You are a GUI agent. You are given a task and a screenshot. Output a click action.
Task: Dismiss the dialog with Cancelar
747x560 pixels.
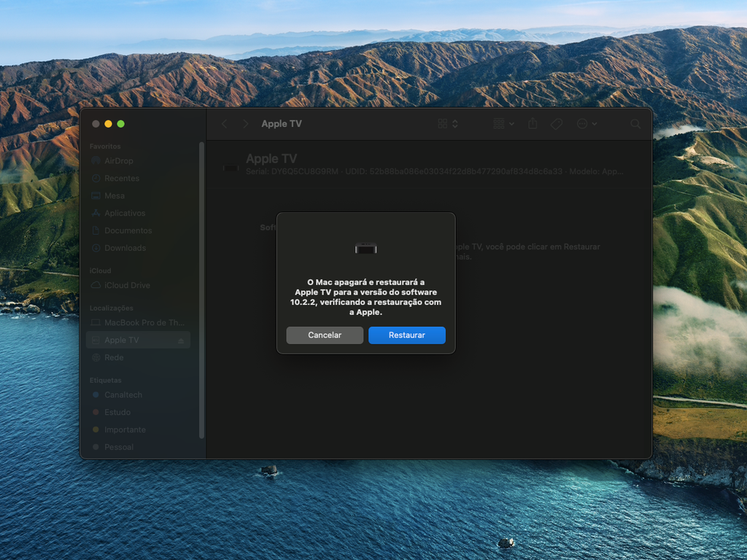pos(325,335)
